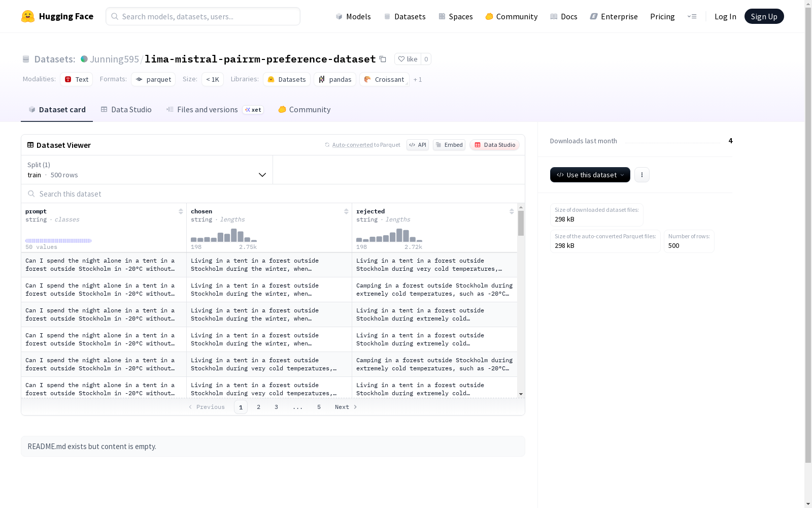Viewport: 812px width, 508px height.
Task: Click the rejected lengths histogram
Action: click(x=389, y=235)
